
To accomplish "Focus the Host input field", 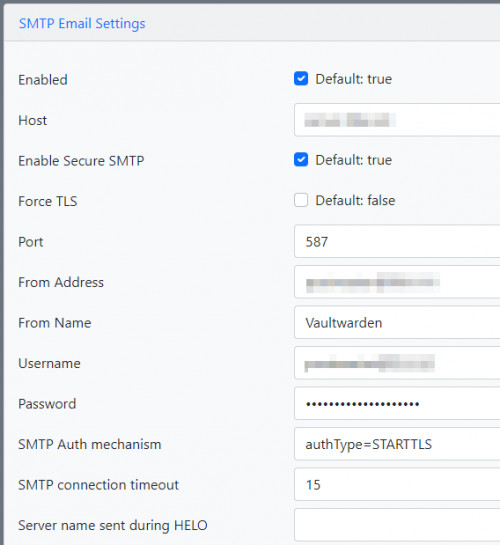I will tap(397, 120).
